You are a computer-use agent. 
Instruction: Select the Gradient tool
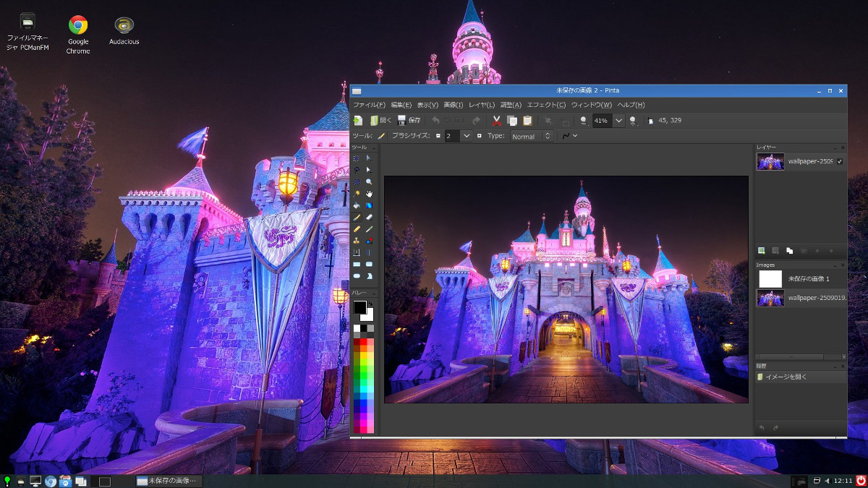369,205
